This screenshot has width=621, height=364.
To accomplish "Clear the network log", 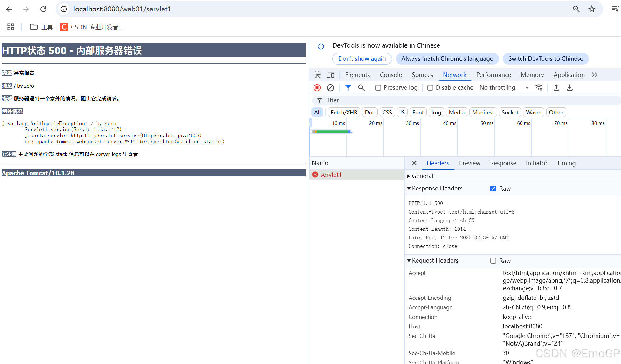I will 330,88.
